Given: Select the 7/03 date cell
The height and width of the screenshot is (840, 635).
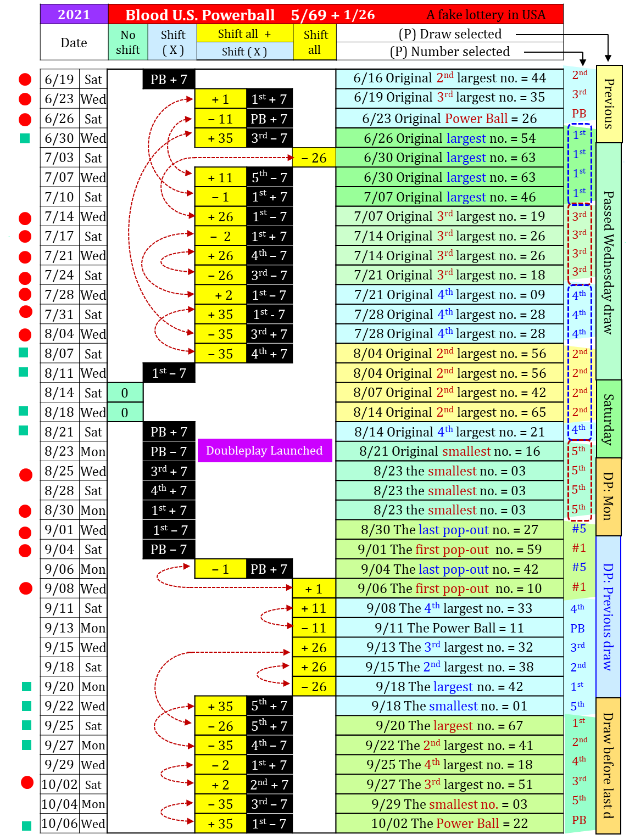Looking at the screenshot, I should point(59,158).
